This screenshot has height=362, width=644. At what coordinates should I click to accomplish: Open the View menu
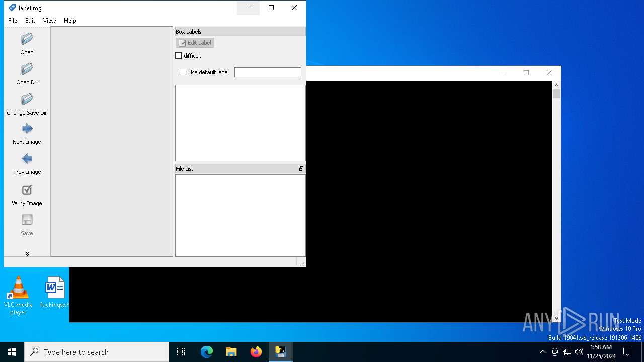[x=49, y=21]
